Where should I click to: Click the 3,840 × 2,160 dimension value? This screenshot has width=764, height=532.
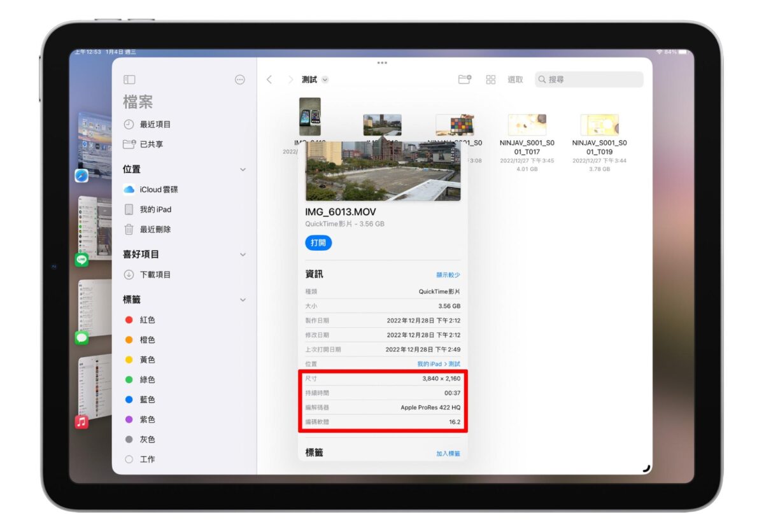point(441,379)
